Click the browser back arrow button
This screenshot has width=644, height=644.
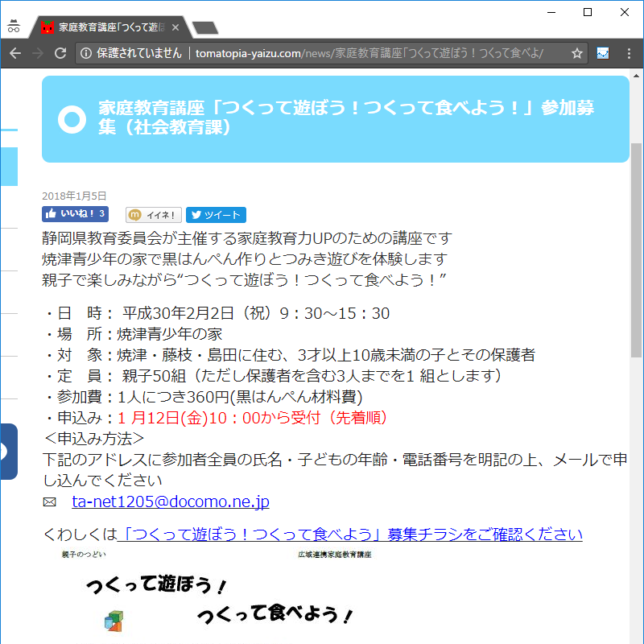click(x=15, y=53)
